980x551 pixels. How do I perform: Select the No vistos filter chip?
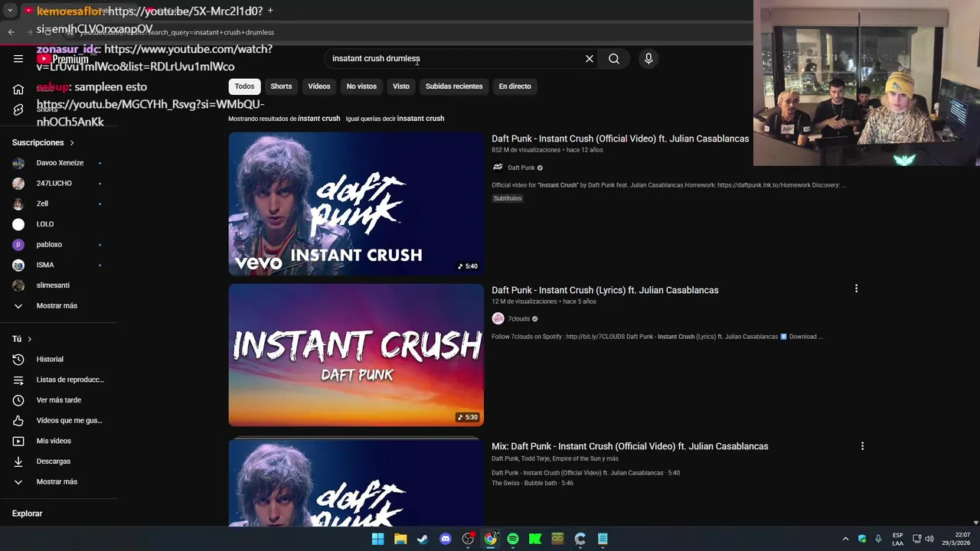click(361, 86)
